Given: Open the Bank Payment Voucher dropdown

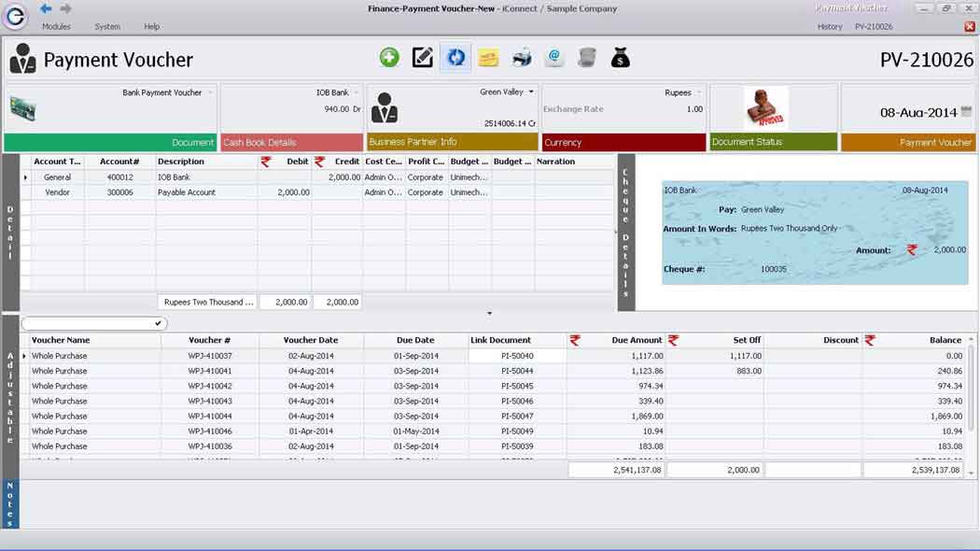Looking at the screenshot, I should [x=210, y=92].
